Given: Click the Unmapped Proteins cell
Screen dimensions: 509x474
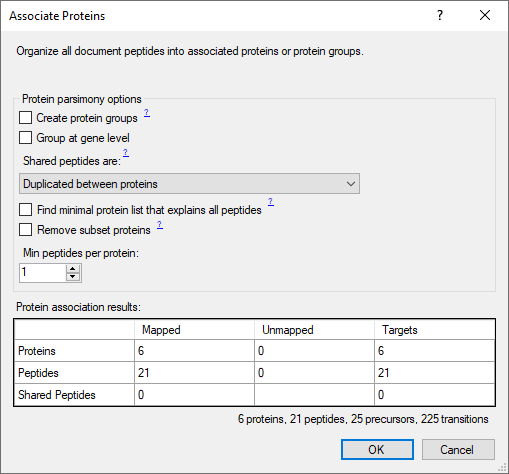Looking at the screenshot, I should coord(314,351).
